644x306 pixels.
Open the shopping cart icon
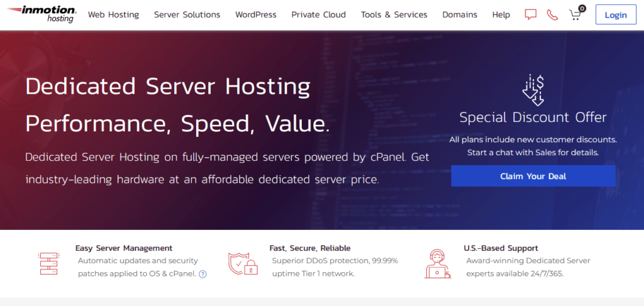(x=575, y=16)
